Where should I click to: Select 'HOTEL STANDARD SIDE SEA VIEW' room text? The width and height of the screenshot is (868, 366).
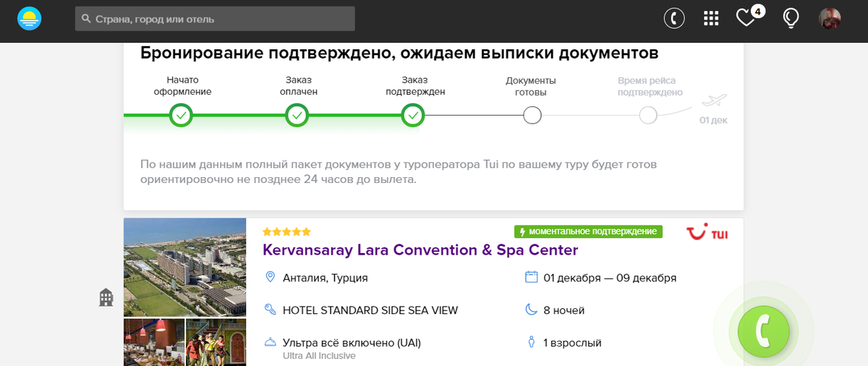pyautogui.click(x=370, y=310)
